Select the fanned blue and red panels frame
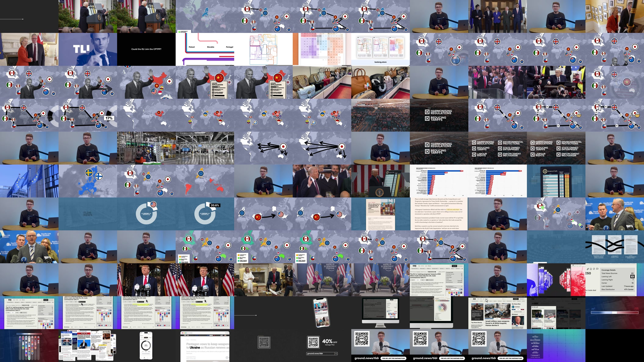644x362 pixels. [556, 280]
